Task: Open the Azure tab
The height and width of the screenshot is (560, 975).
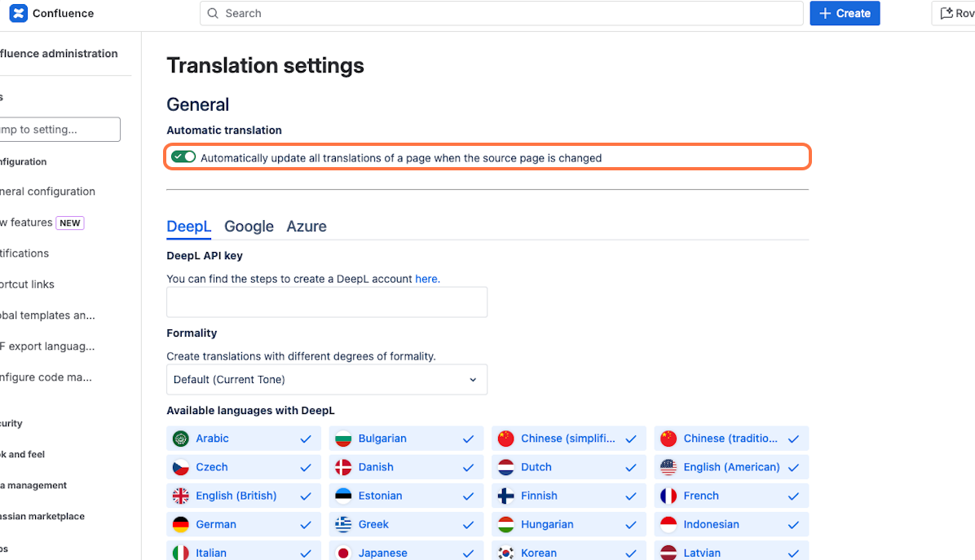Action: click(307, 227)
